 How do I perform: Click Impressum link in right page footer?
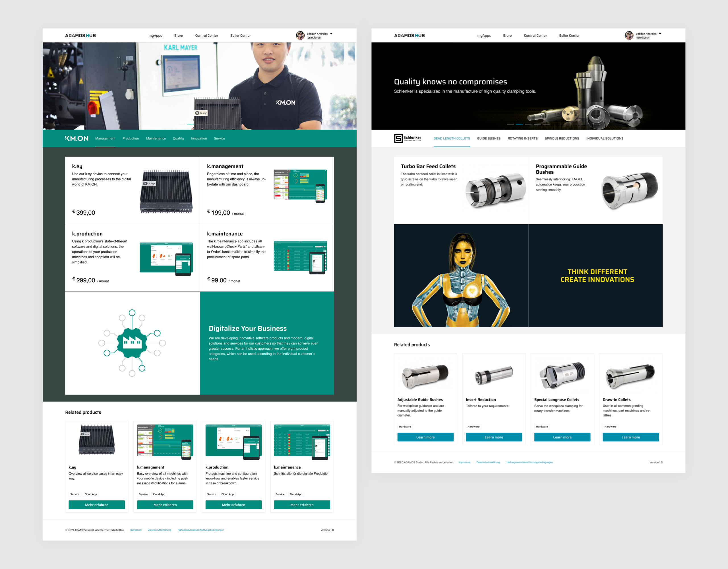[464, 462]
